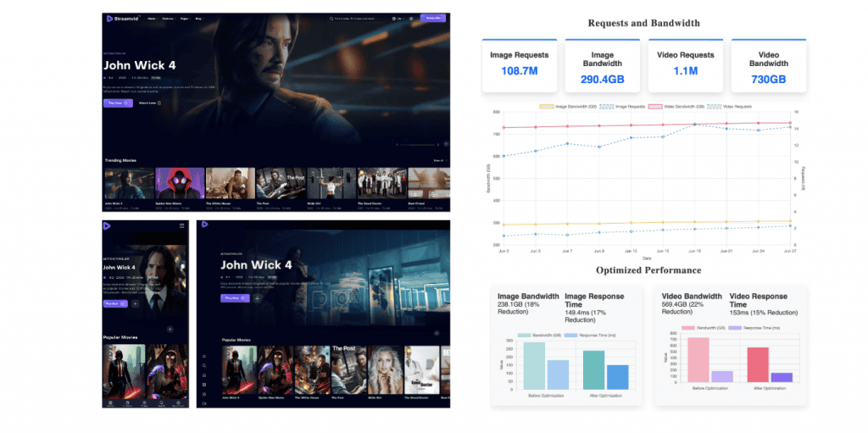This screenshot has width=868, height=433.
Task: Click the middle icon of the mobile bottom bar
Action: coord(144,403)
